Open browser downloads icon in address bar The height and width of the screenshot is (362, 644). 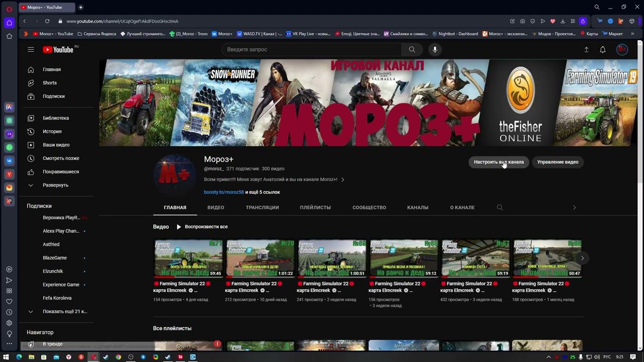coord(562,21)
